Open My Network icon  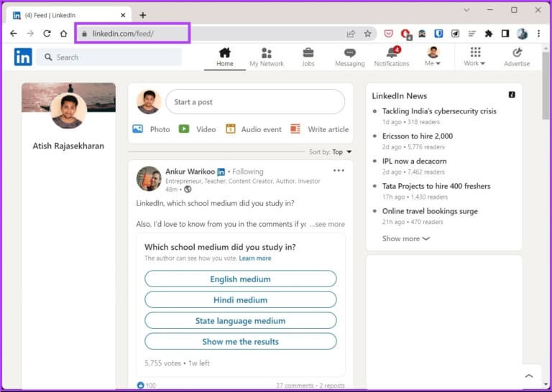tap(267, 53)
